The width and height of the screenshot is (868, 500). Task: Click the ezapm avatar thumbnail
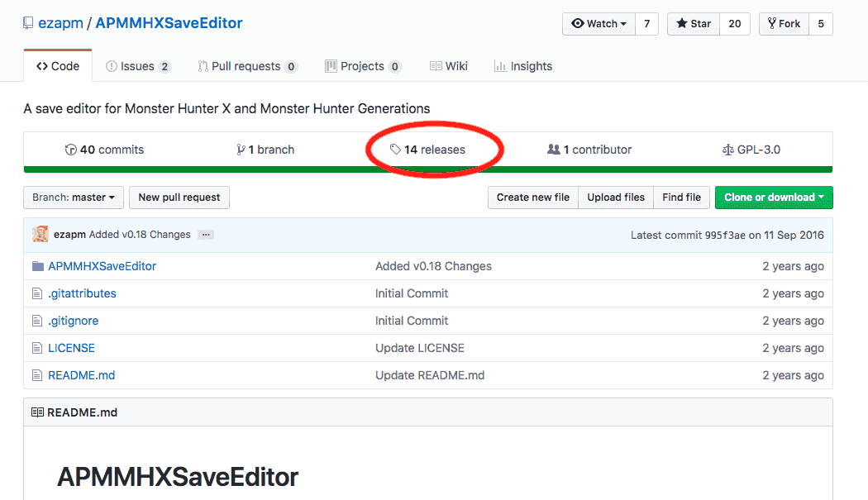pyautogui.click(x=40, y=234)
